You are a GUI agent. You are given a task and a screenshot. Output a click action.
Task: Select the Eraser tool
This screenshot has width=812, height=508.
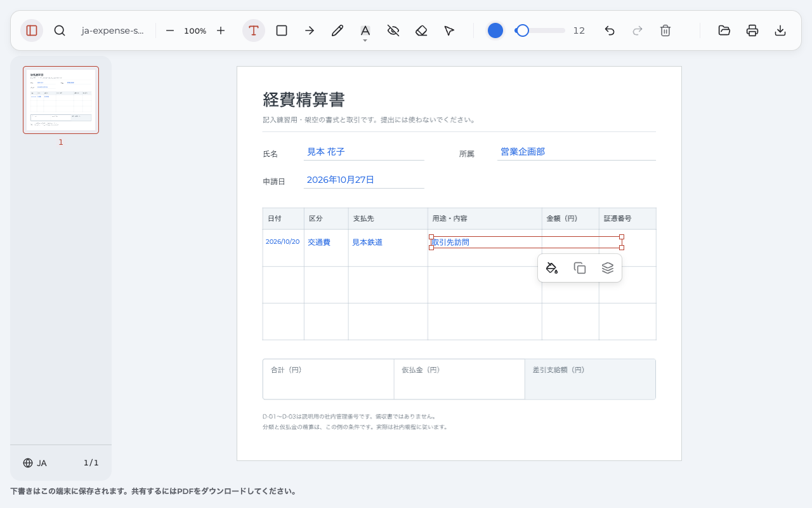pyautogui.click(x=421, y=30)
